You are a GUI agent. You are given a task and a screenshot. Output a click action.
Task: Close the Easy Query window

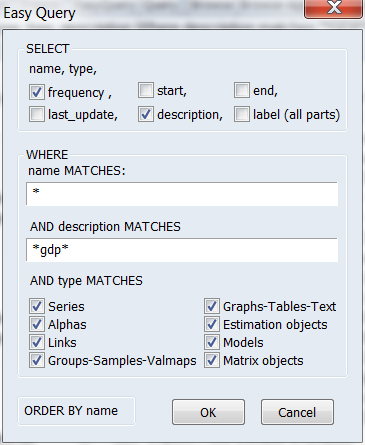[333, 9]
